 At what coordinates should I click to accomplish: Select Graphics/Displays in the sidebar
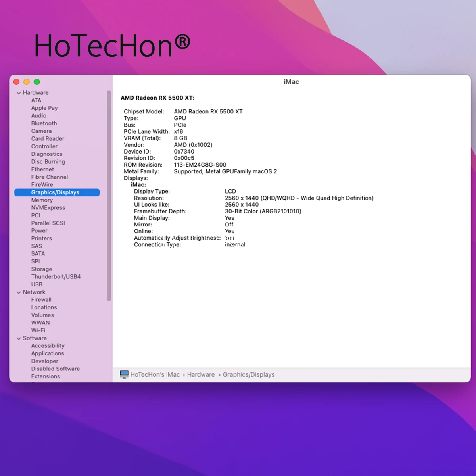tap(55, 192)
